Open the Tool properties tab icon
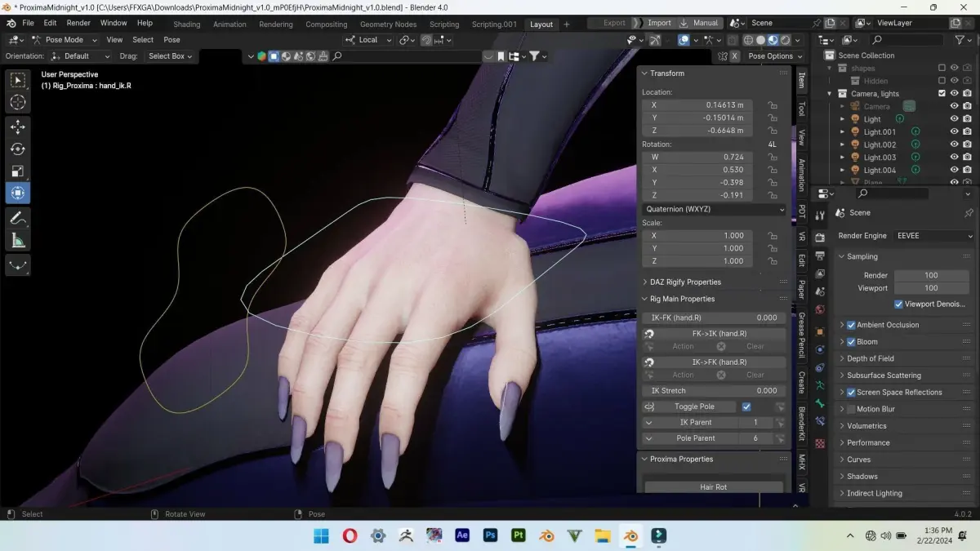Screen dimensions: 980x551 click(x=820, y=216)
